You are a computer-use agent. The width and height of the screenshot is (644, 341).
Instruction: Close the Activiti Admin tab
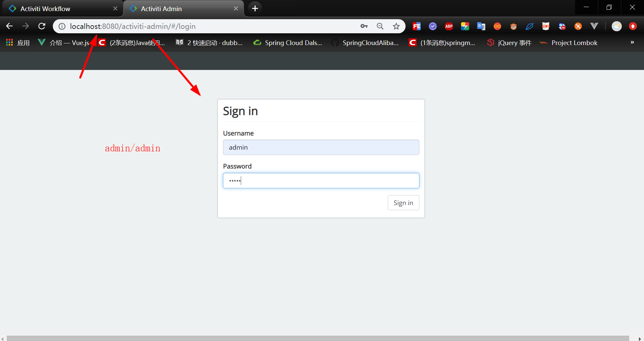point(236,9)
